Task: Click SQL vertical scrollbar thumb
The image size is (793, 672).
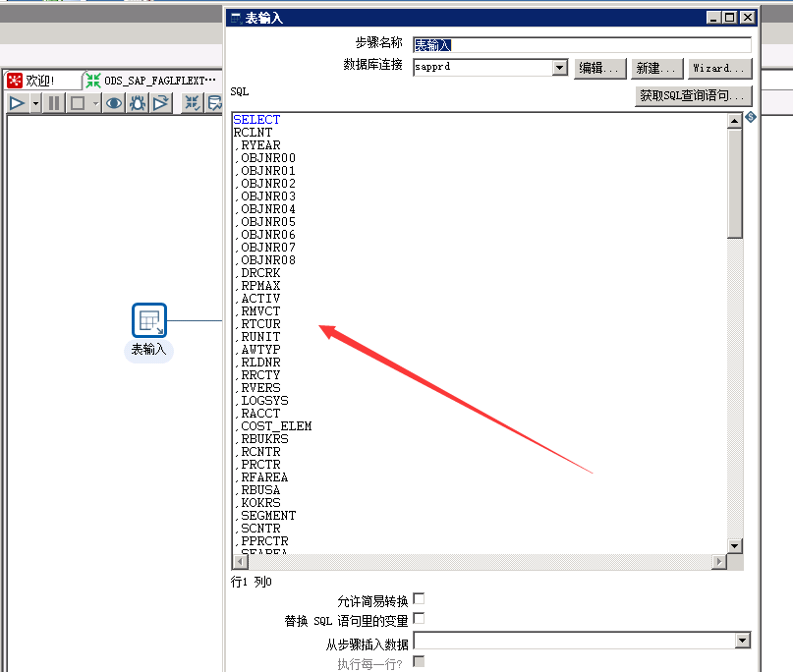Action: pyautogui.click(x=735, y=184)
